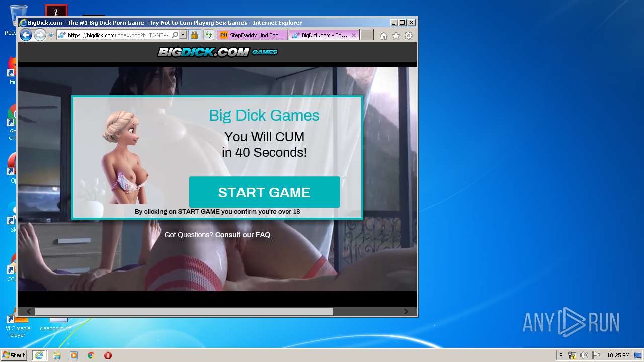Click the 10:25 PM taskbar clock

pyautogui.click(x=618, y=355)
